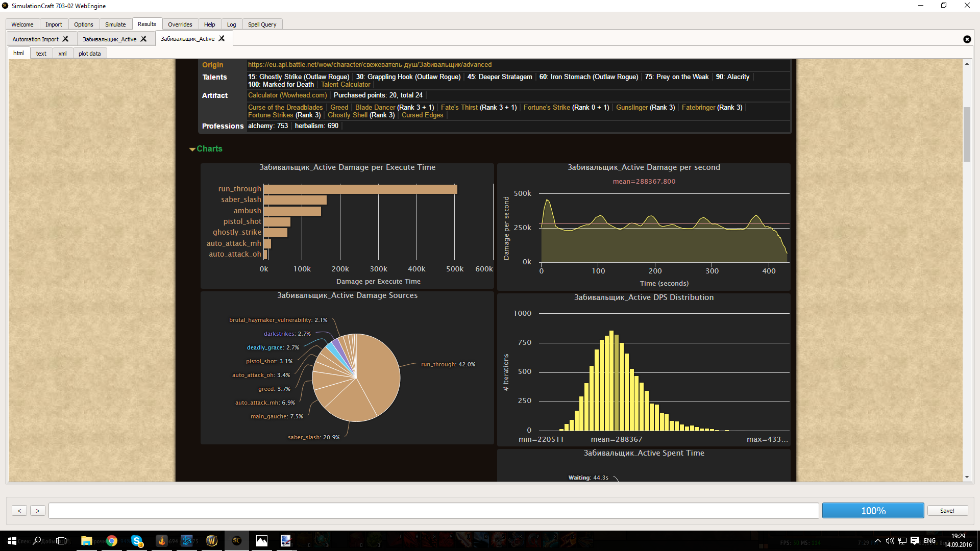Close the Automation Import tab
Viewport: 980px width, 551px height.
click(65, 39)
